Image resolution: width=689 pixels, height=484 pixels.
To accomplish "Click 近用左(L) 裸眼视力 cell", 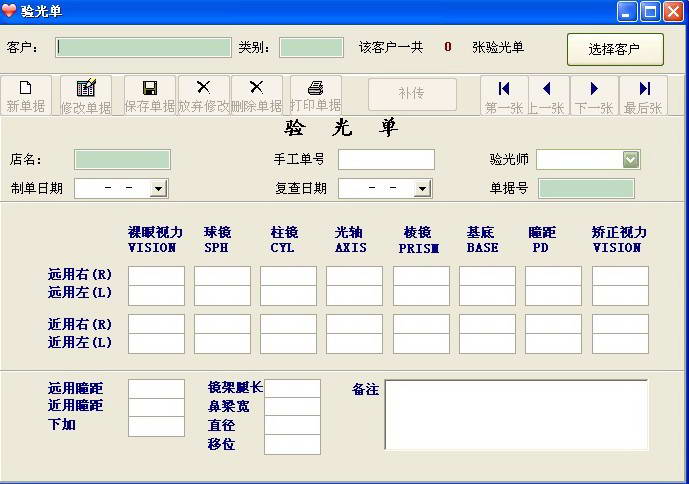I will click(156, 343).
